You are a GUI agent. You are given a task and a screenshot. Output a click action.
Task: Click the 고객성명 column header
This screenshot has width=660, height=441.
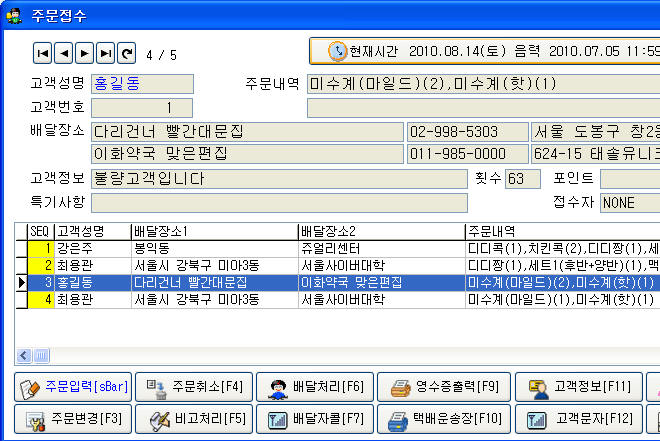pyautogui.click(x=92, y=231)
